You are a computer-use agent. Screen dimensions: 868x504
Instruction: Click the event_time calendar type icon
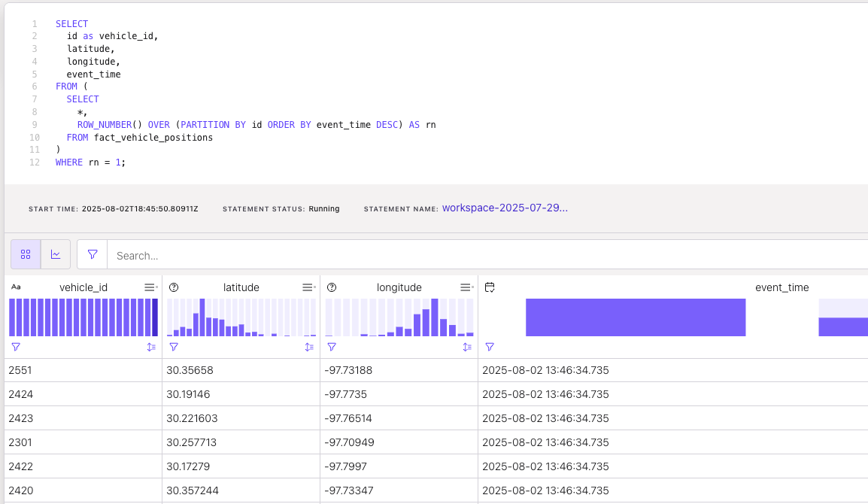tap(490, 287)
